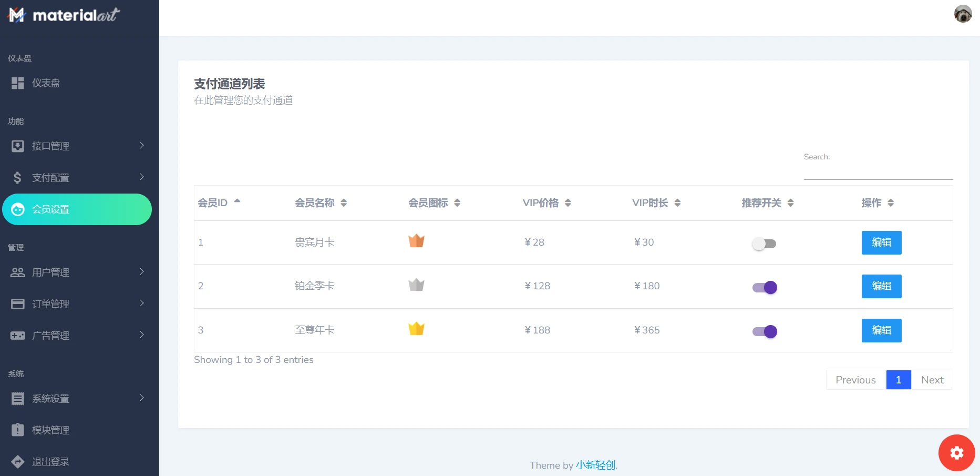
Task: Click the dollar sign icon for 支付配置
Action: 17,177
